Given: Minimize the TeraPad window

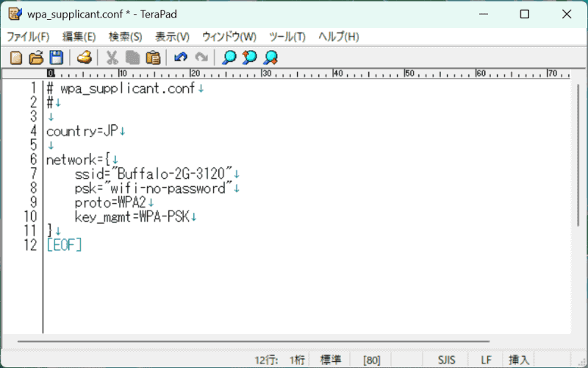Looking at the screenshot, I should (484, 14).
